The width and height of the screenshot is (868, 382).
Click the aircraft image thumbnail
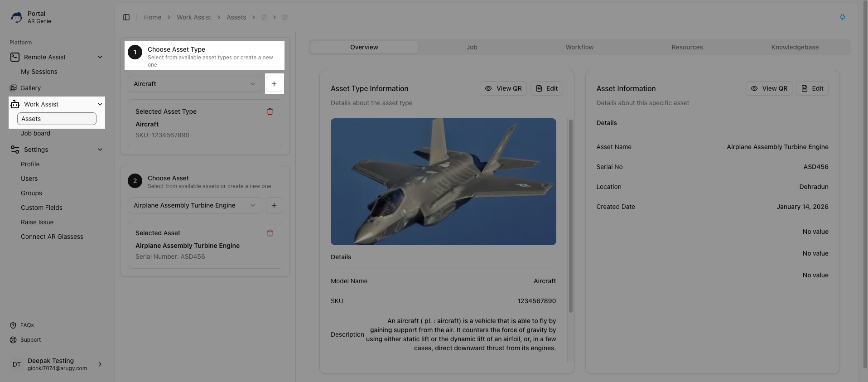click(x=443, y=182)
